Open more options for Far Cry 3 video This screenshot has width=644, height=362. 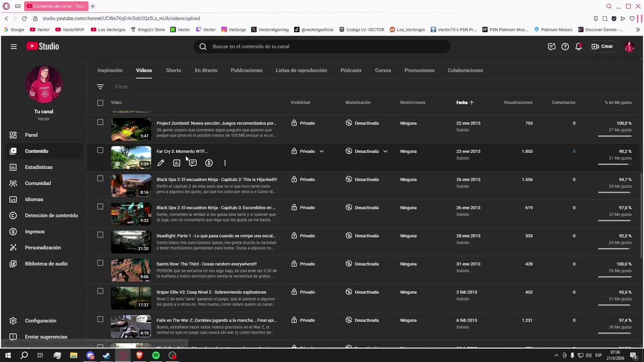(225, 163)
